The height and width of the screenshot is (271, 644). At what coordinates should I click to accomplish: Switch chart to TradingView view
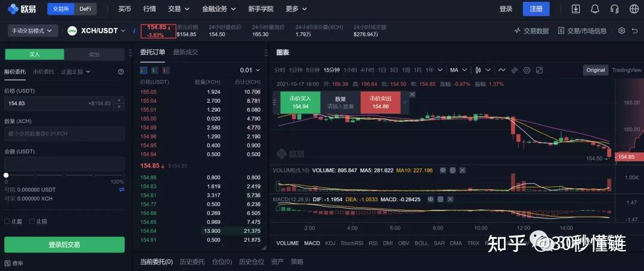tap(626, 70)
